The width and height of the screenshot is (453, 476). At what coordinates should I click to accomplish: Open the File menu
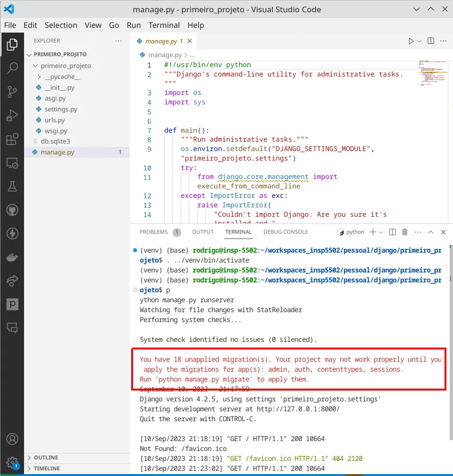10,25
